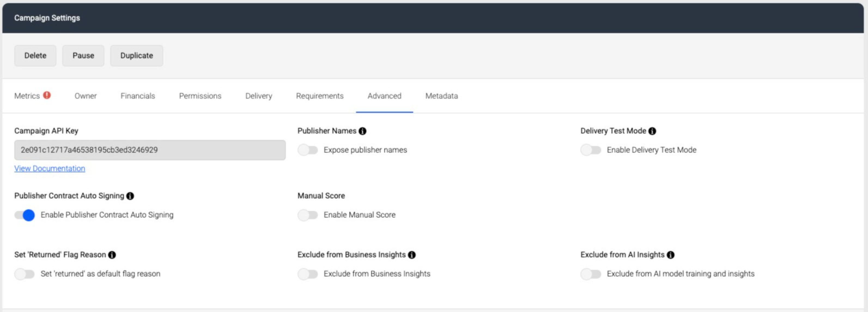Toggle Exclude from AI model training switch
Viewport: 868px width, 312px height.
[x=591, y=274]
